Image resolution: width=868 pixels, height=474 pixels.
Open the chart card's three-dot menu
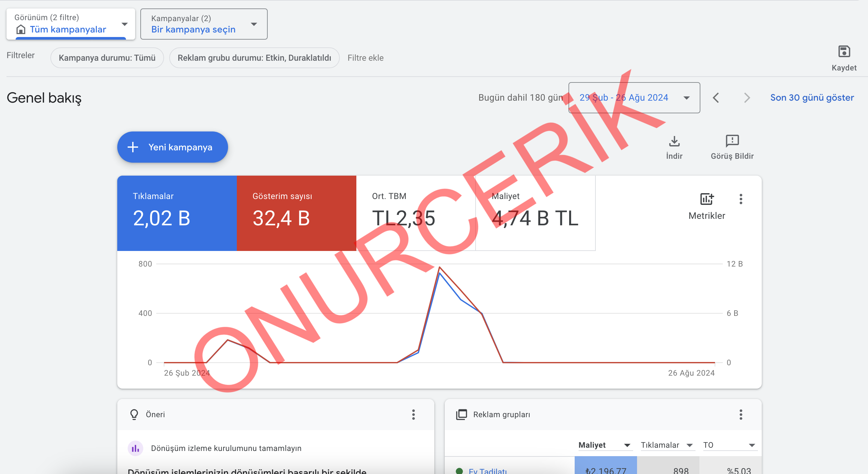[741, 199]
